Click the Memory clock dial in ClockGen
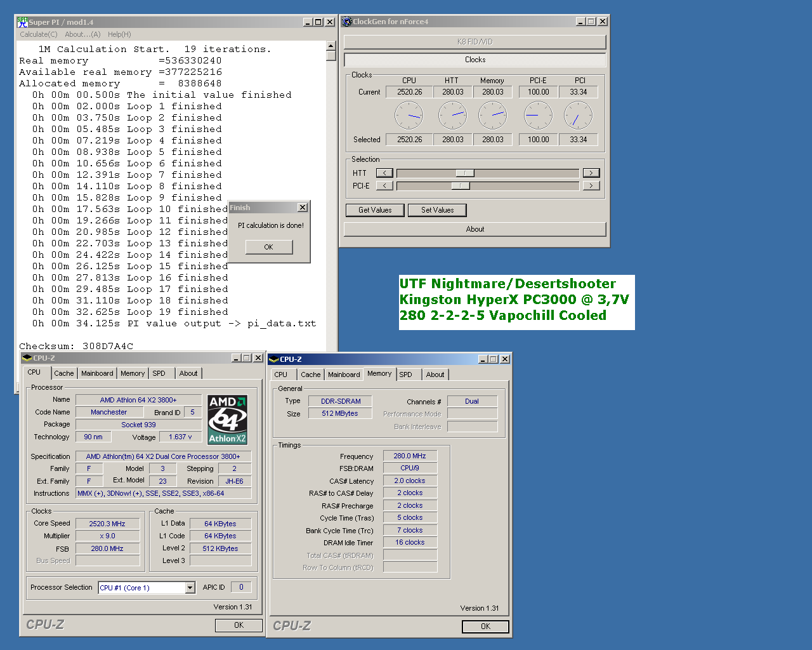The image size is (812, 650). (492, 116)
